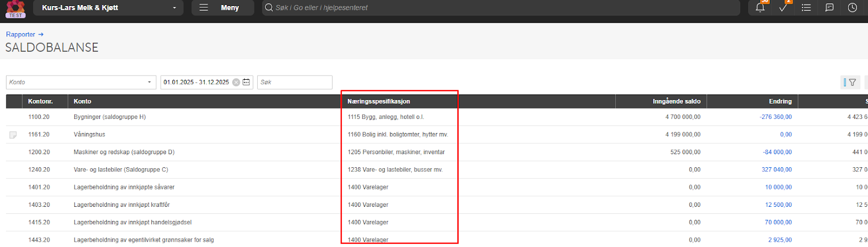This screenshot has height=247, width=868.
Task: Select account number 1200.20
Action: (x=39, y=152)
